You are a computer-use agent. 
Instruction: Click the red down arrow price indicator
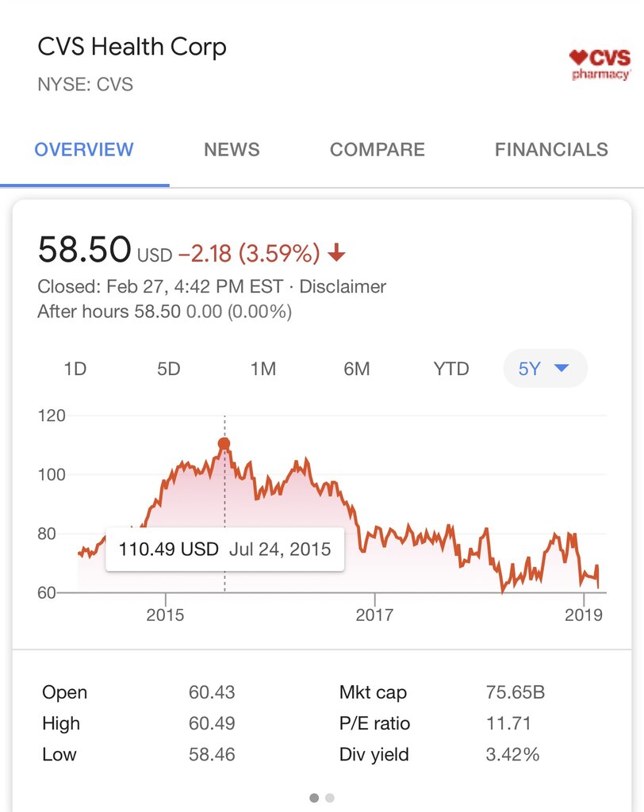coord(337,253)
